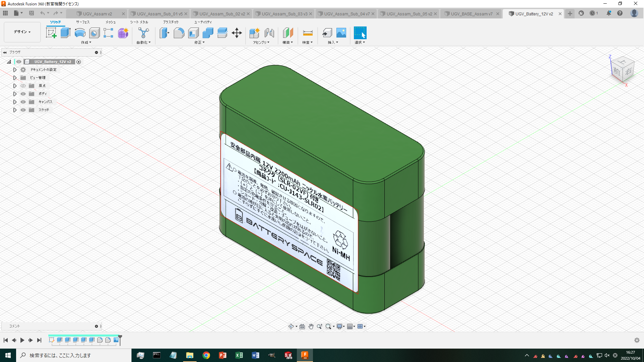Open the timeline settings gear
The width and height of the screenshot is (644, 362).
click(637, 340)
